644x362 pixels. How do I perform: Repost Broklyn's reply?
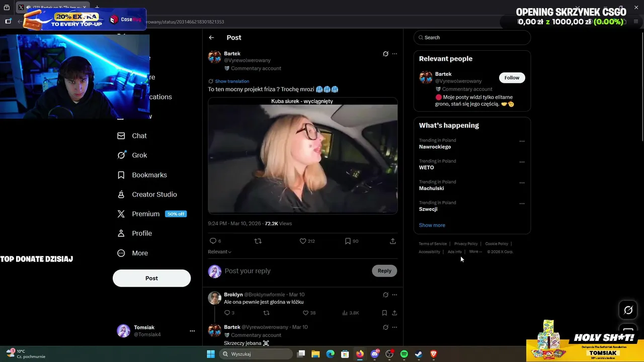(267, 313)
